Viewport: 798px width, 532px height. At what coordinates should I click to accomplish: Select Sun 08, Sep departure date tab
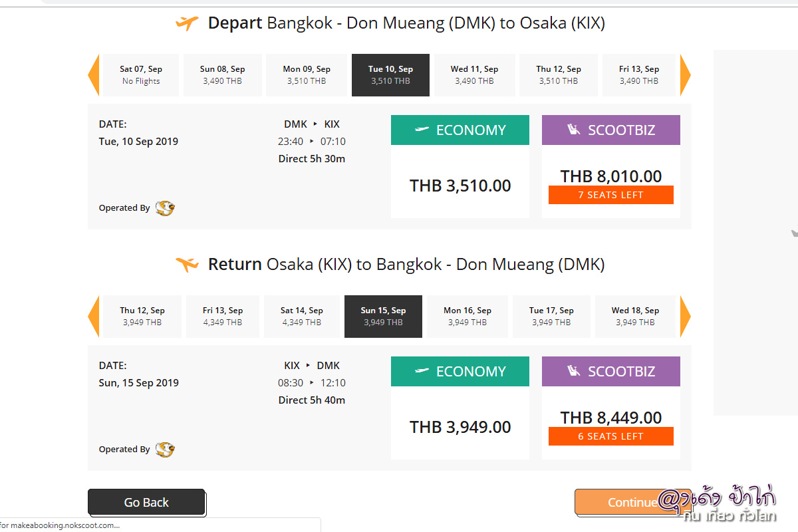pos(222,75)
